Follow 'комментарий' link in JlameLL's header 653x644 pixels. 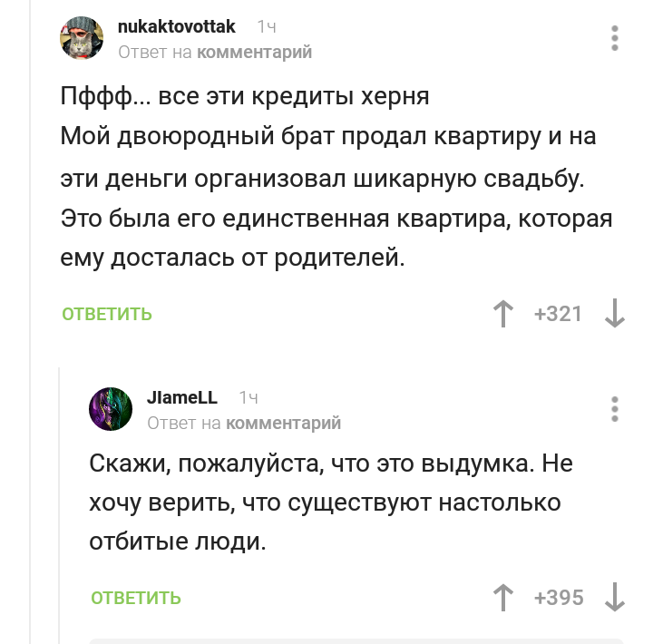tap(283, 423)
